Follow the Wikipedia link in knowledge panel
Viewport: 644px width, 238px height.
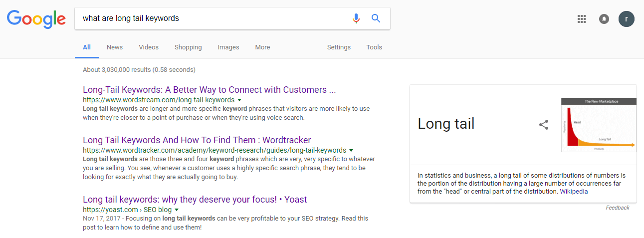574,191
